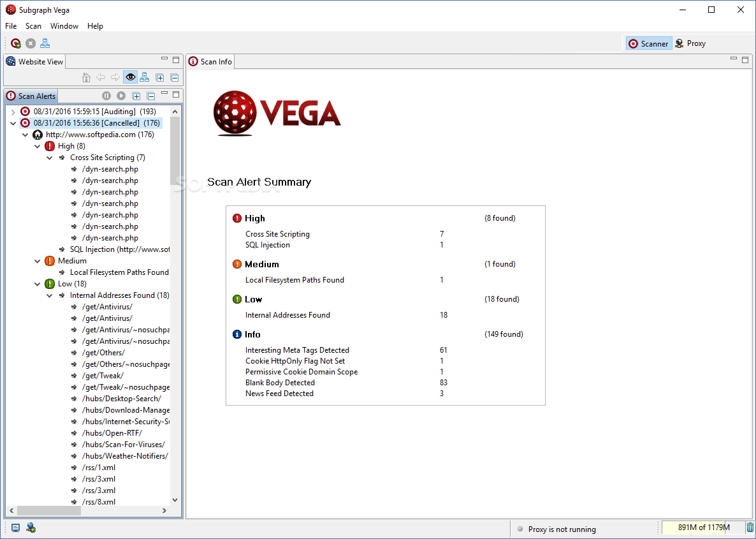The image size is (756, 539).
Task: Pause the scan in Scan Alerts toolbar
Action: click(x=106, y=96)
